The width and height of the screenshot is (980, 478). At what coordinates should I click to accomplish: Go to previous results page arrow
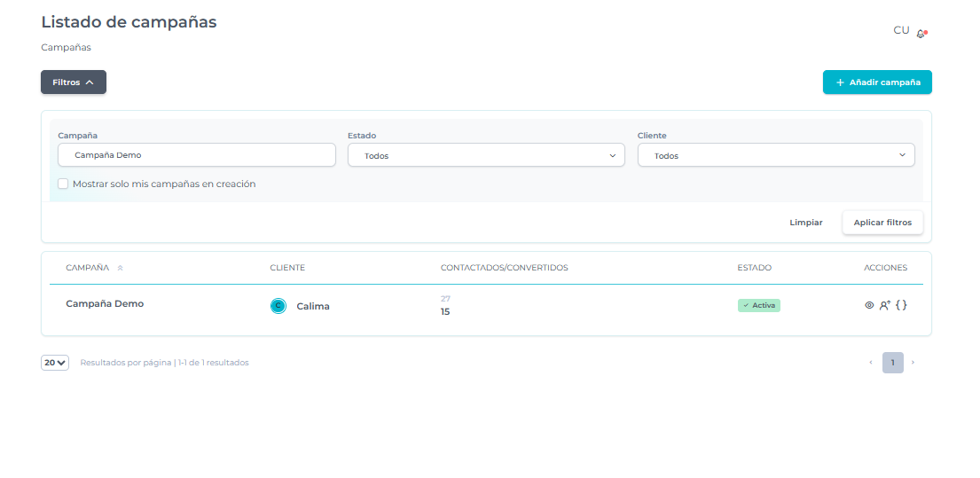click(x=871, y=363)
